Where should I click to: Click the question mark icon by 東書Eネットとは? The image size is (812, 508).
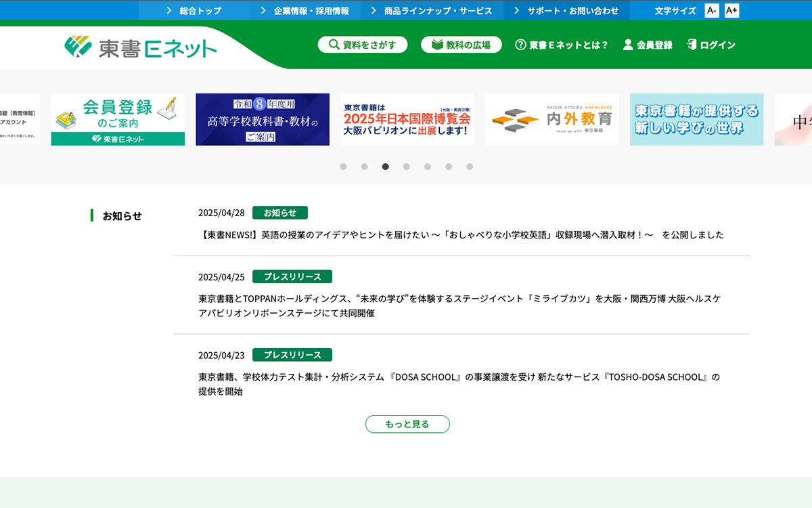(x=520, y=45)
